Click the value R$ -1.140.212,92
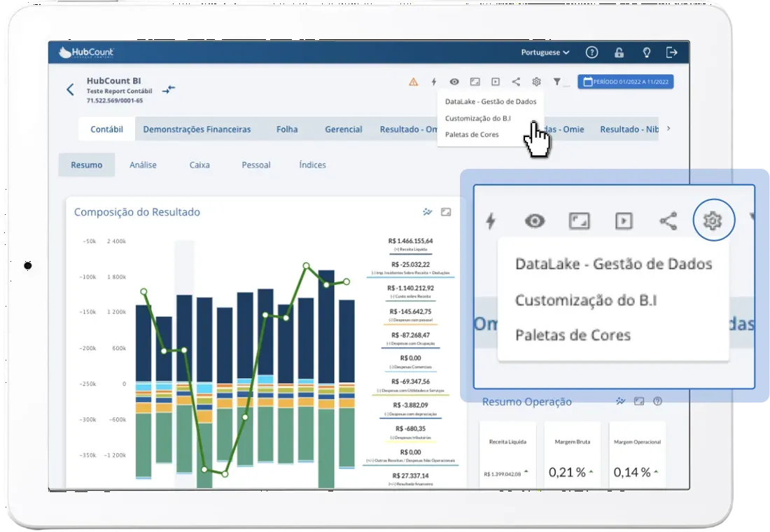The image size is (770, 532). (x=410, y=288)
